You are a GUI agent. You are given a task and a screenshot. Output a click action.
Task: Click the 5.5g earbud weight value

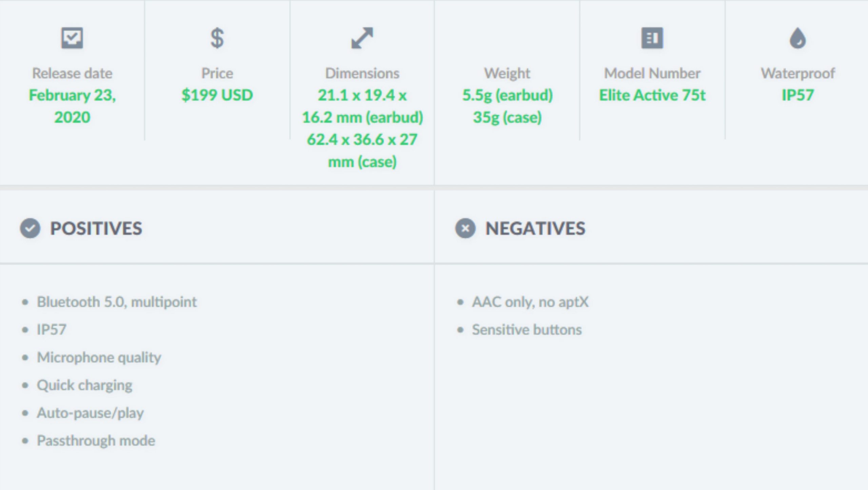tap(508, 95)
